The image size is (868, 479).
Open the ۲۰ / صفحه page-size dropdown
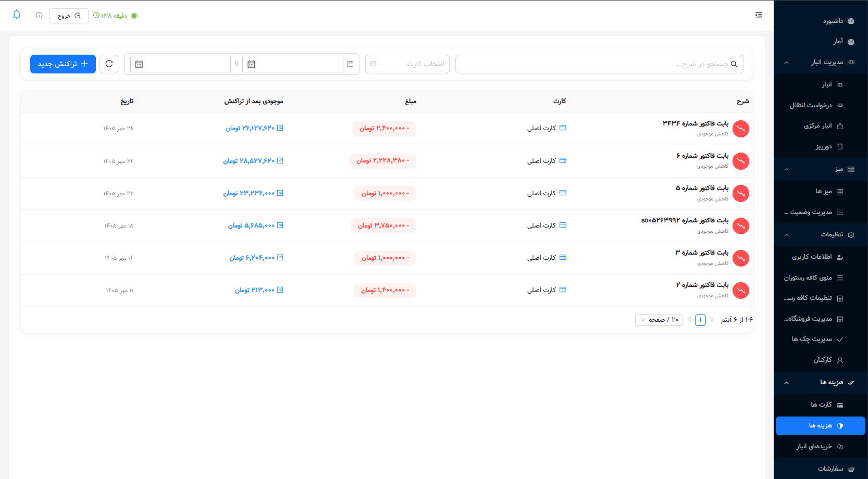[659, 320]
